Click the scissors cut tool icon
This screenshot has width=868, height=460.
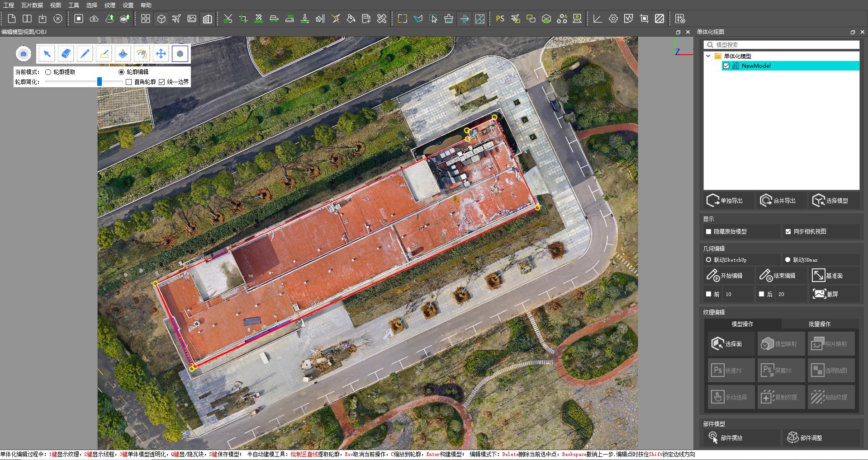[x=228, y=19]
